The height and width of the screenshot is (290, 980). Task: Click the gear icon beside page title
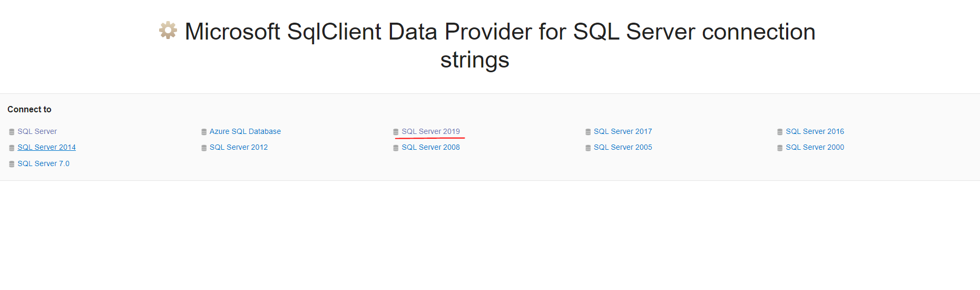pos(168,31)
